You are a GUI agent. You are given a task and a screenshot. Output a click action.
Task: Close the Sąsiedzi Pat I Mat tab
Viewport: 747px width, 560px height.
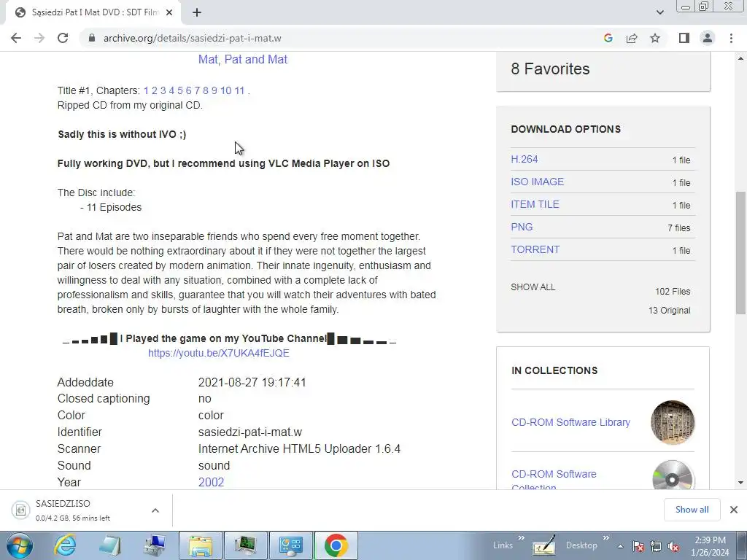[169, 12]
